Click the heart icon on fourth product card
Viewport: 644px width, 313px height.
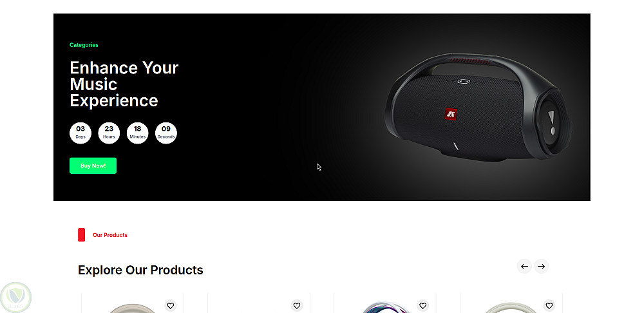coord(549,306)
